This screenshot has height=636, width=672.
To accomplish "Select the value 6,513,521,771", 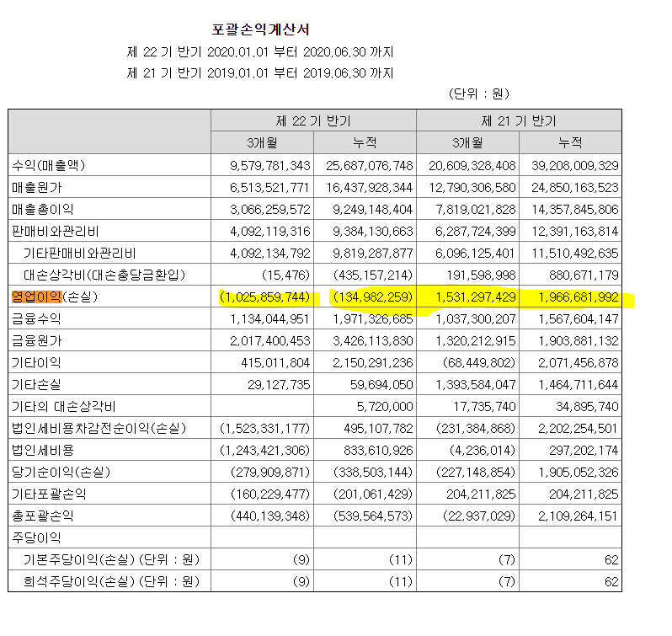I will tap(269, 187).
